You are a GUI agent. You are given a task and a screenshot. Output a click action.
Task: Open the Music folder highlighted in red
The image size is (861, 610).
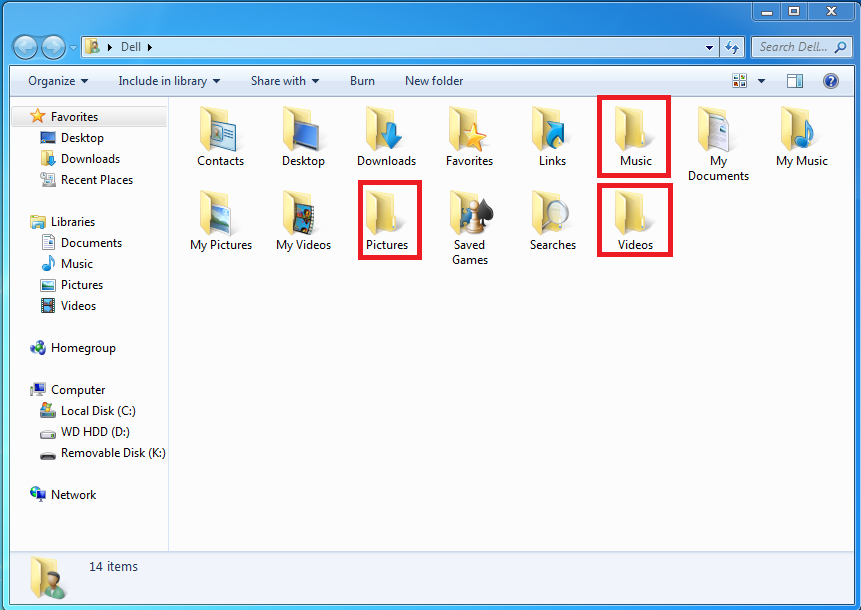pos(634,135)
